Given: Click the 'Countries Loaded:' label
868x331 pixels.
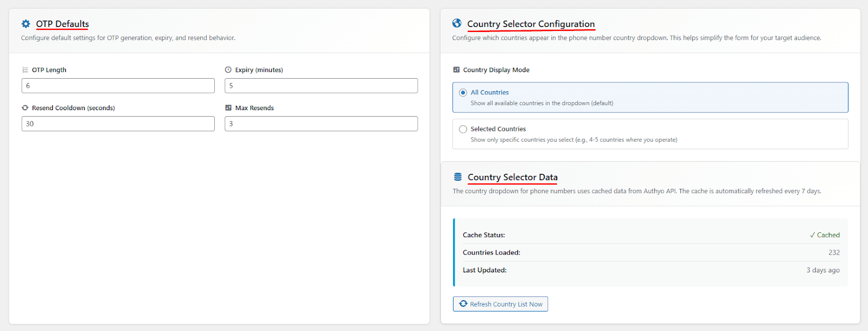Looking at the screenshot, I should 492,252.
